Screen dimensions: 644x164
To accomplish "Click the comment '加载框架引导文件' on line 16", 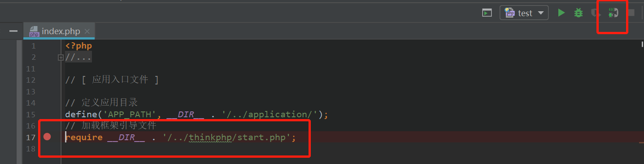I will click(119, 125).
